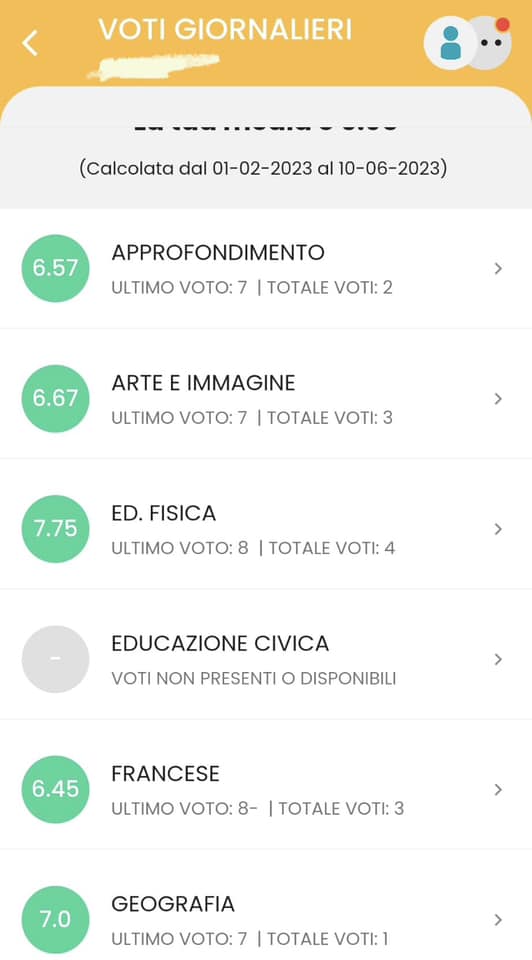
Task: Open the user profile avatar icon
Action: point(450,43)
